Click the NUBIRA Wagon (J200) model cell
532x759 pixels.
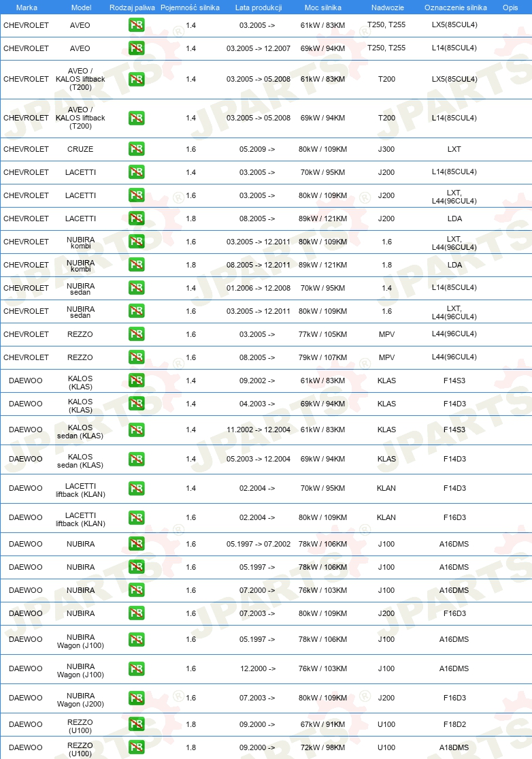80,700
